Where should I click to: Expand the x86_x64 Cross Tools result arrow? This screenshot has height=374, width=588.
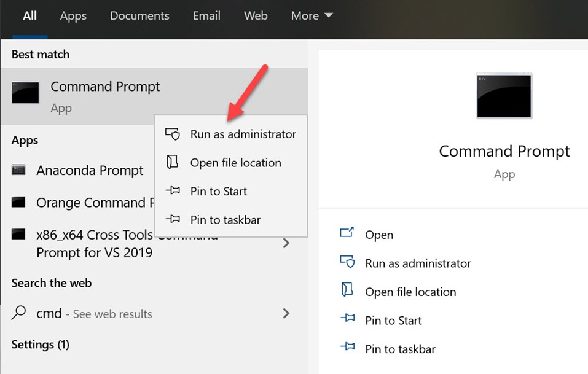pos(286,243)
